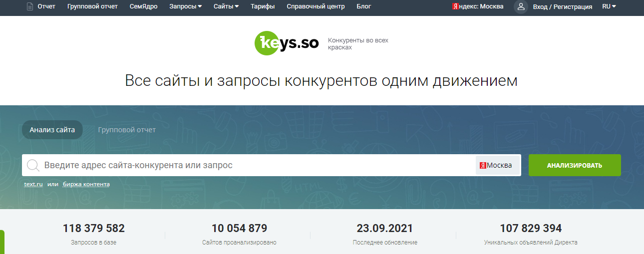
Task: Click the Yandex icon in top bar
Action: click(x=455, y=6)
